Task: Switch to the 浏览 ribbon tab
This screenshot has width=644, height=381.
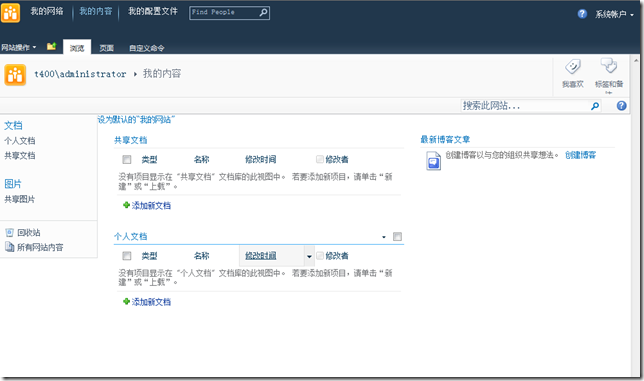Action: coord(77,48)
